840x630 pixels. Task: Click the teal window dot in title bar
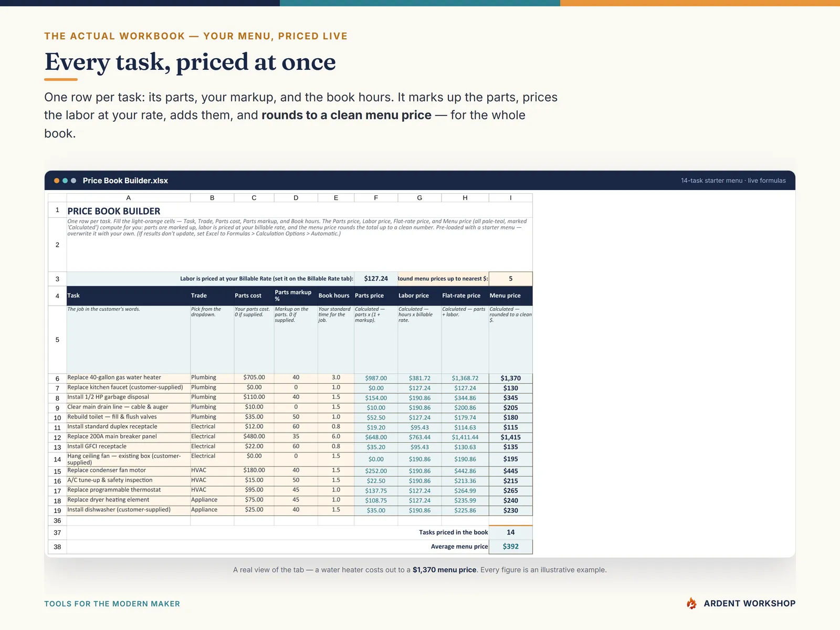pyautogui.click(x=65, y=181)
